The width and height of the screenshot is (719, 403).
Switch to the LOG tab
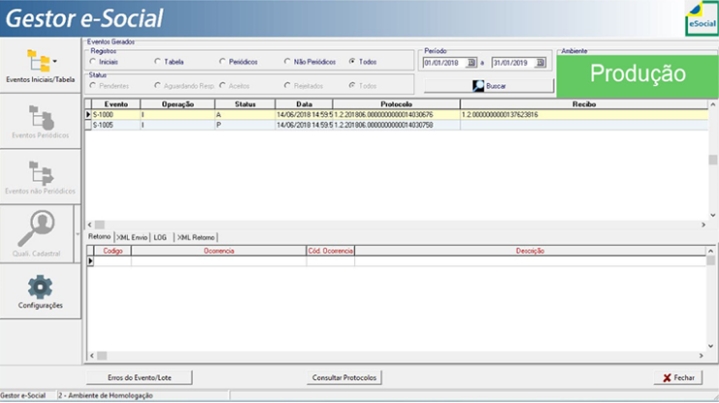(x=160, y=237)
